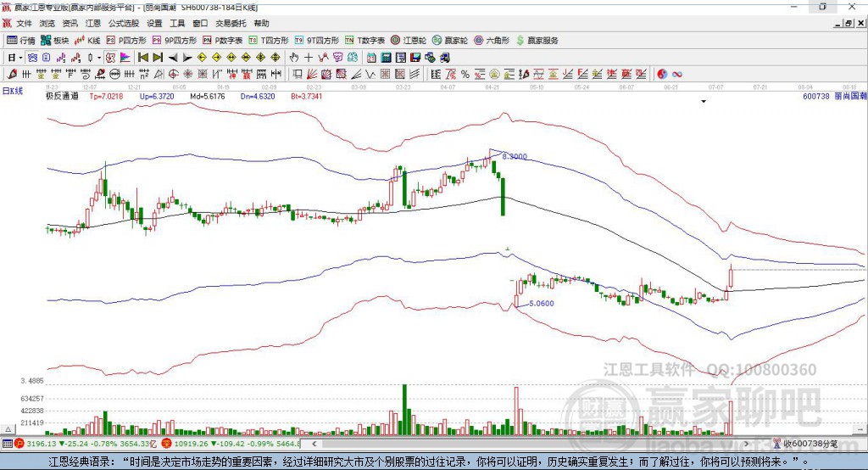This screenshot has height=470, width=868.
Task: Jump to last bar with right-end arrow
Action: point(158,58)
